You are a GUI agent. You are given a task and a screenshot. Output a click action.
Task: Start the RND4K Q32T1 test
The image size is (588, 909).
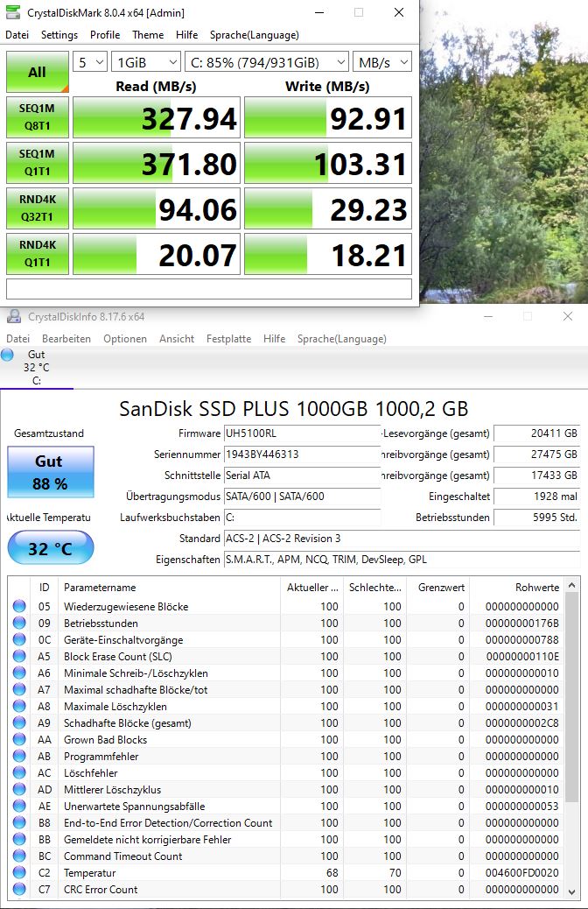[x=37, y=208]
